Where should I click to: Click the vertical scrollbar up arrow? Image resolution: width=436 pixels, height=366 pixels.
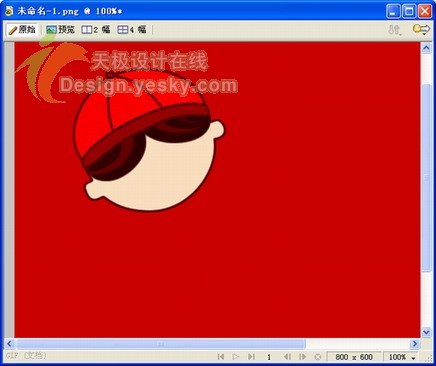tap(426, 48)
